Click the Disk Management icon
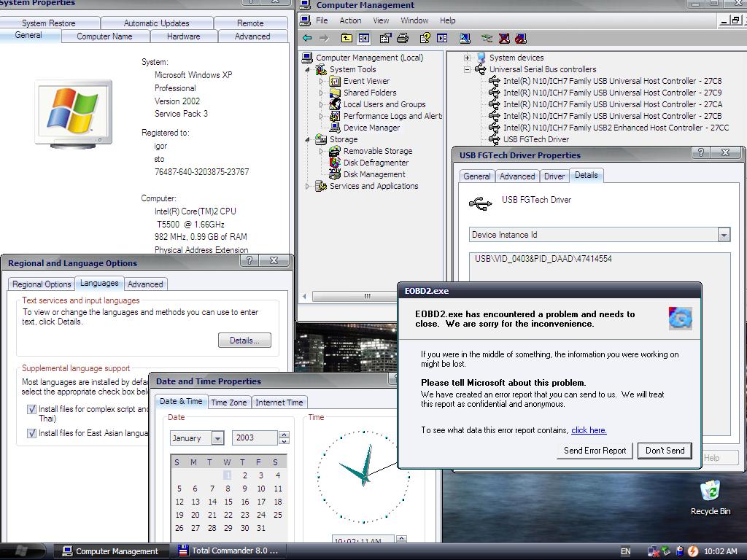This screenshot has height=560, width=747. point(335,174)
